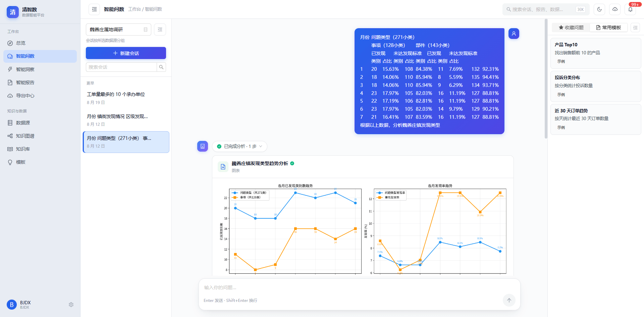The height and width of the screenshot is (317, 644).
Task: Open 智能洞察 from the sidebar
Action: 40,69
